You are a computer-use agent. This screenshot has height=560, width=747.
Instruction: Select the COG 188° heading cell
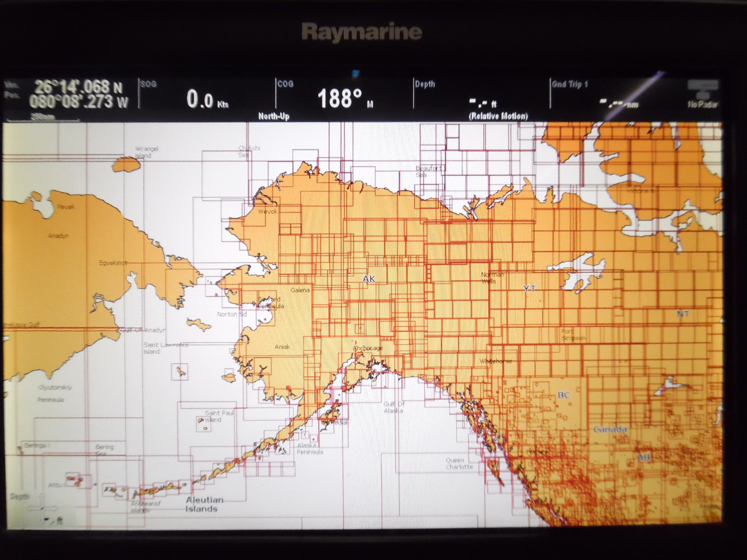coord(344,96)
